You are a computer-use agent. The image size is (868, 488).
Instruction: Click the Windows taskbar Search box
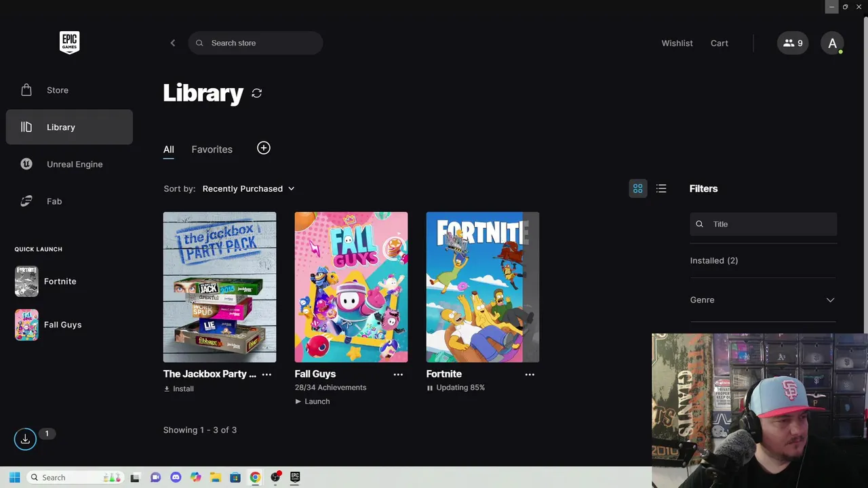(x=76, y=477)
